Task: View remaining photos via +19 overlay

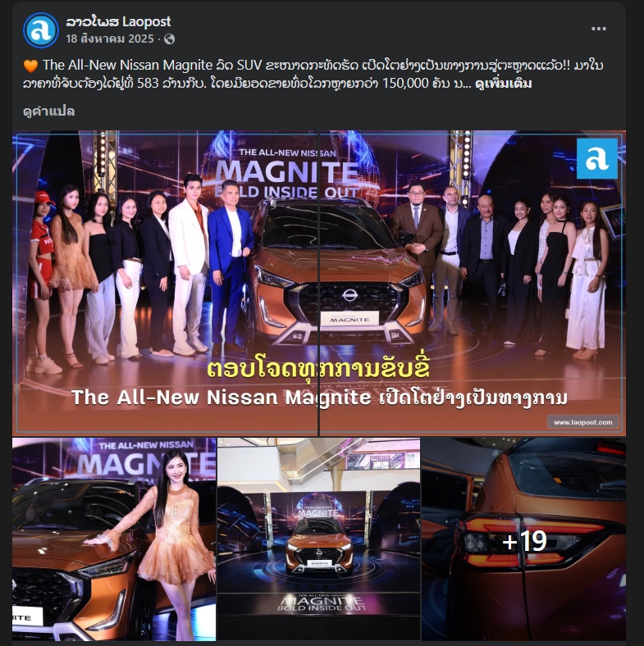Action: tap(523, 539)
